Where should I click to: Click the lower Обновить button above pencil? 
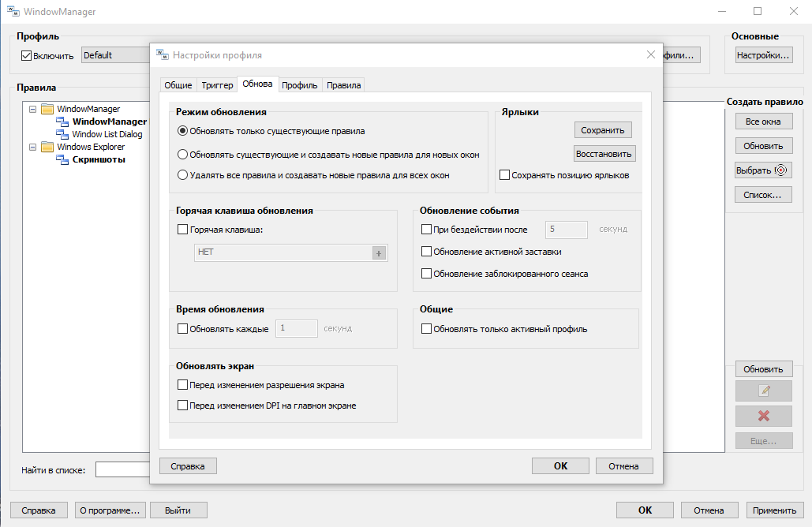coord(764,368)
